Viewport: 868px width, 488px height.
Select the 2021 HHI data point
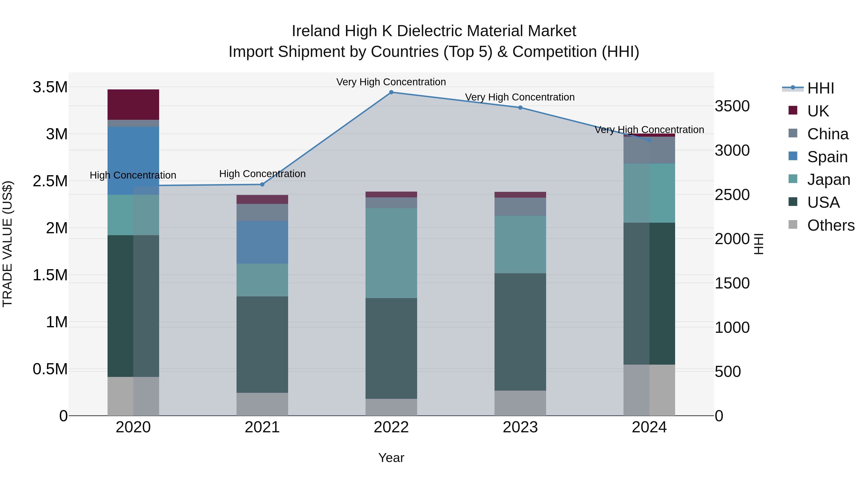[262, 184]
